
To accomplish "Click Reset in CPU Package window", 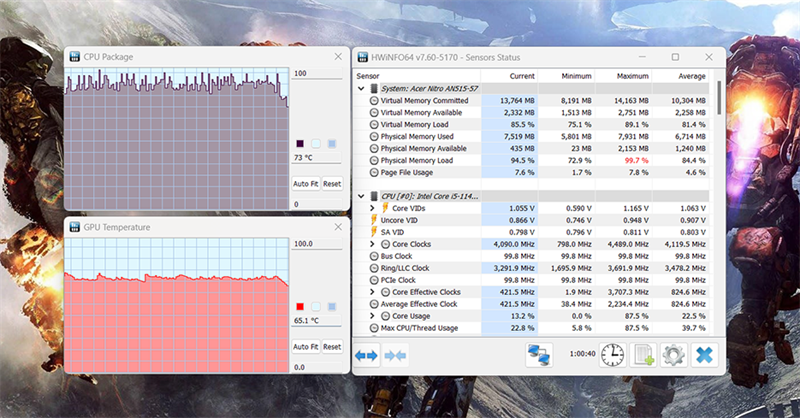I will pyautogui.click(x=332, y=184).
